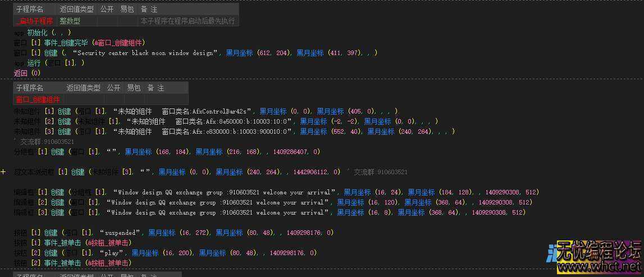Click the 无忧编程论坛 watermark logo
The width and height of the screenshot is (644, 277).
click(x=596, y=251)
